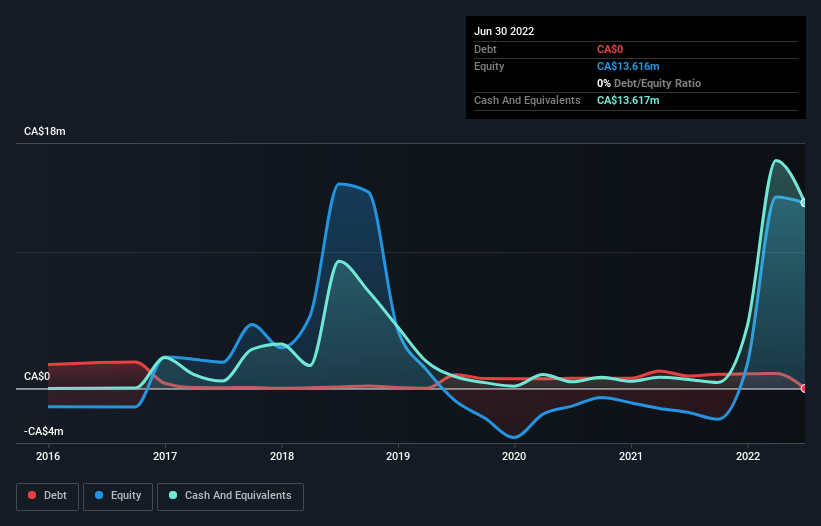The height and width of the screenshot is (526, 821).
Task: Click the 2019 axis label
Action: click(398, 456)
